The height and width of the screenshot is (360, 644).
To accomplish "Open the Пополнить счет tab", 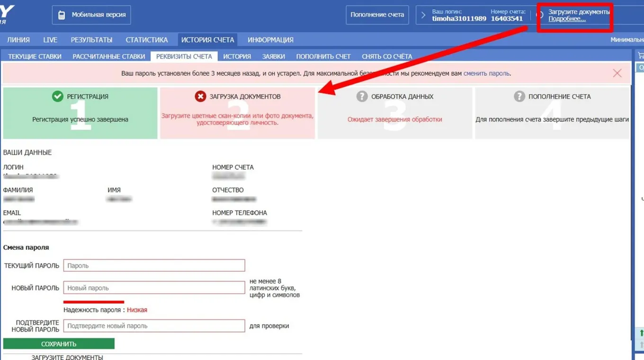I will click(323, 56).
